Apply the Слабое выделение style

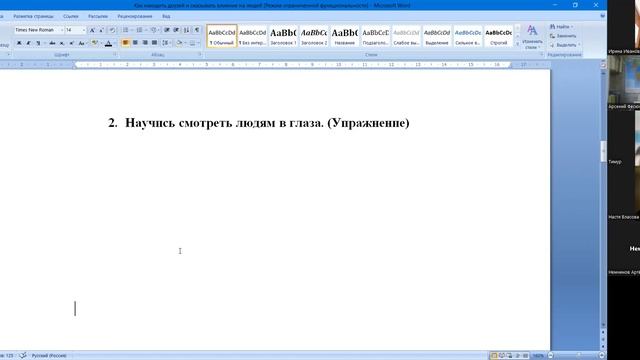tap(406, 36)
